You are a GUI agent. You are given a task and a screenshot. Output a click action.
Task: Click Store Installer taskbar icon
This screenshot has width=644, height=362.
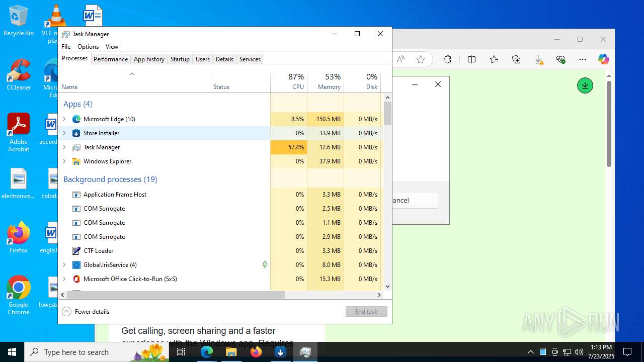(x=281, y=352)
